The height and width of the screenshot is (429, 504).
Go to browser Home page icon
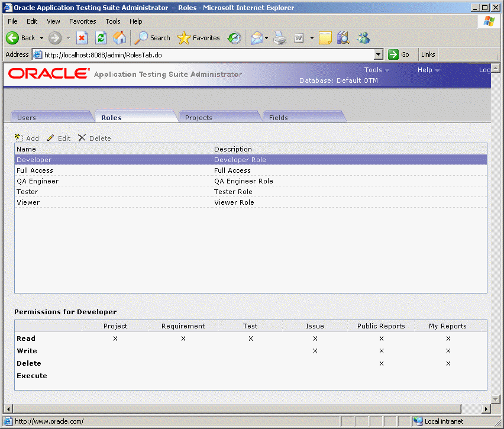point(119,38)
